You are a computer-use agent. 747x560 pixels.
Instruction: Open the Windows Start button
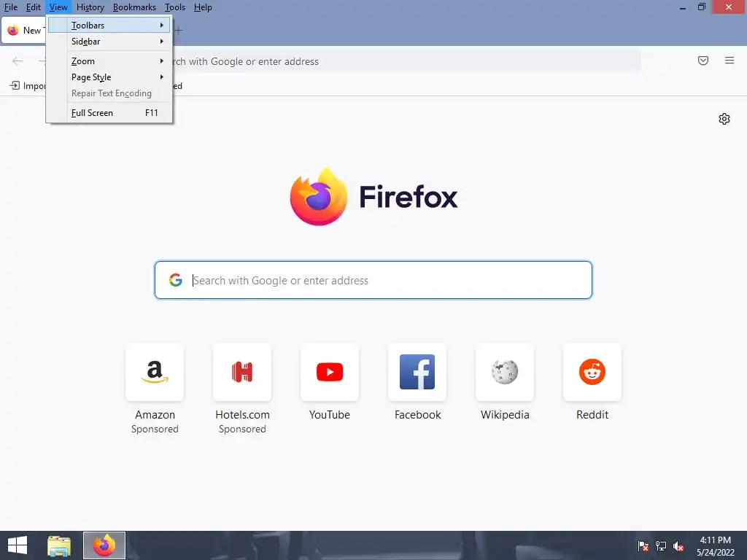point(18,545)
